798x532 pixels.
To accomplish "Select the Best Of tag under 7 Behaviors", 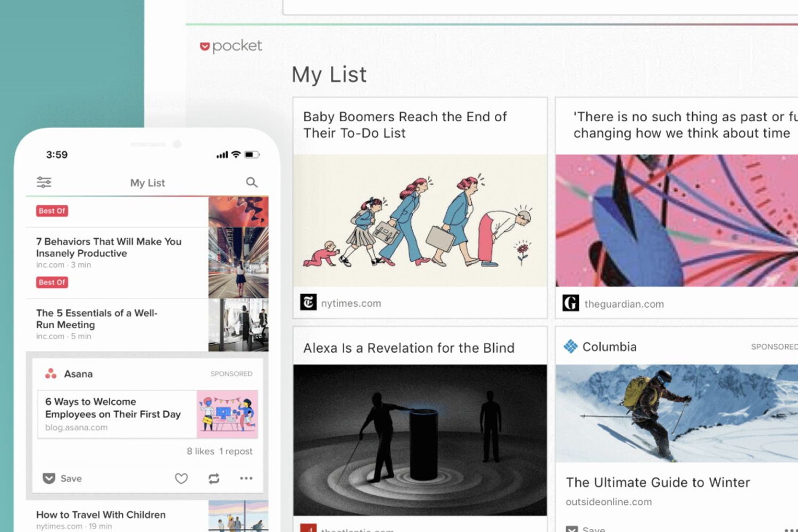I will [52, 282].
